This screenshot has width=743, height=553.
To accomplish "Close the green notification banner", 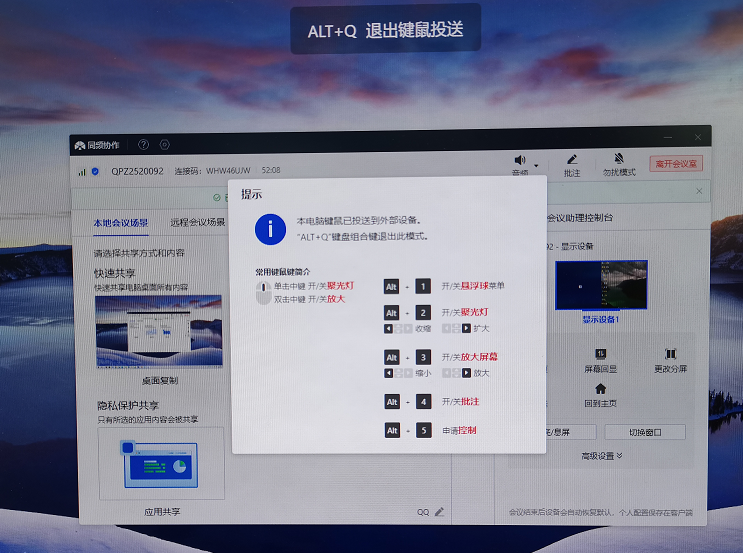I will [x=698, y=191].
